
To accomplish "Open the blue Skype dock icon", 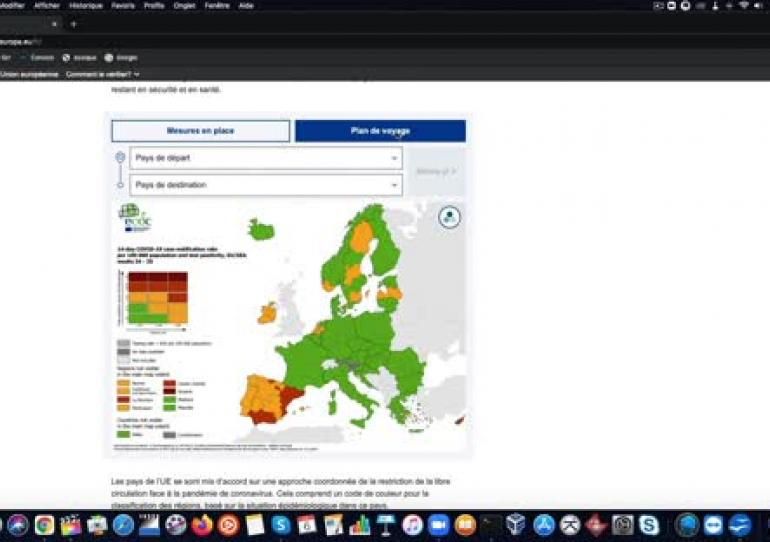I will [x=281, y=525].
